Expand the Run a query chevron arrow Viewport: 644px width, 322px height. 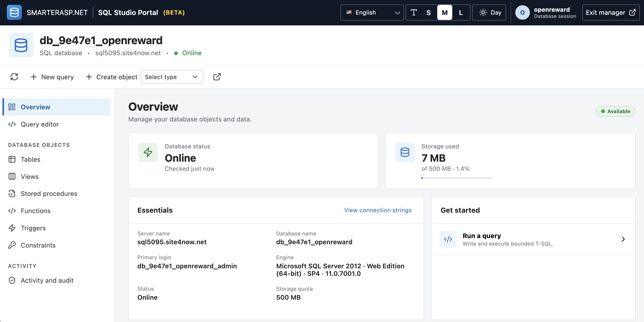pyautogui.click(x=623, y=239)
